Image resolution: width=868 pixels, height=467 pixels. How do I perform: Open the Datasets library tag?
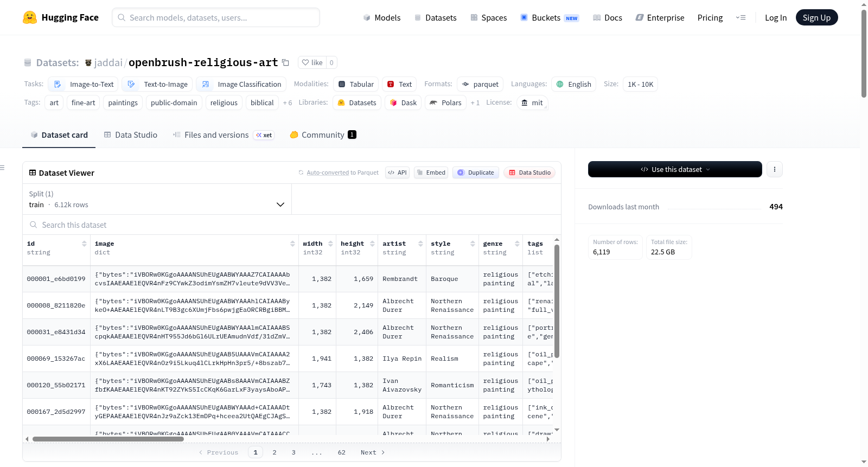point(357,103)
